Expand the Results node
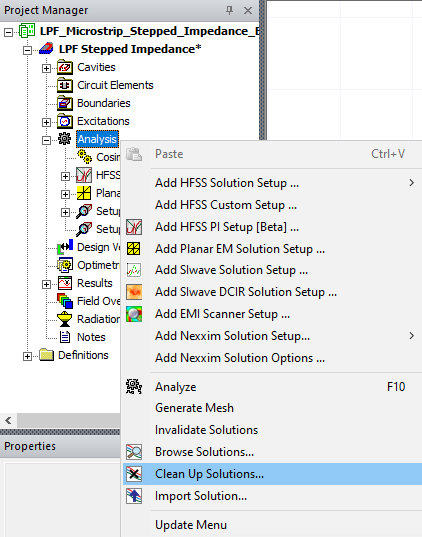The width and height of the screenshot is (422, 537). [46, 284]
